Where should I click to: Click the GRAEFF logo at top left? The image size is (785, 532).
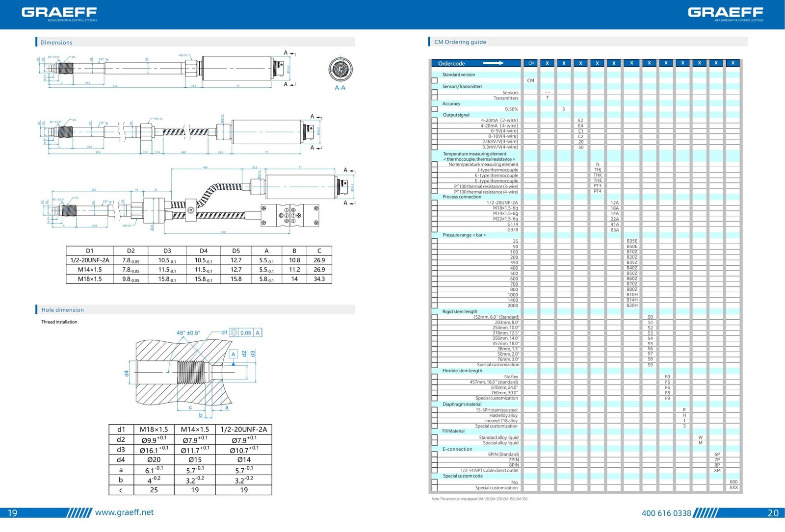tap(59, 13)
